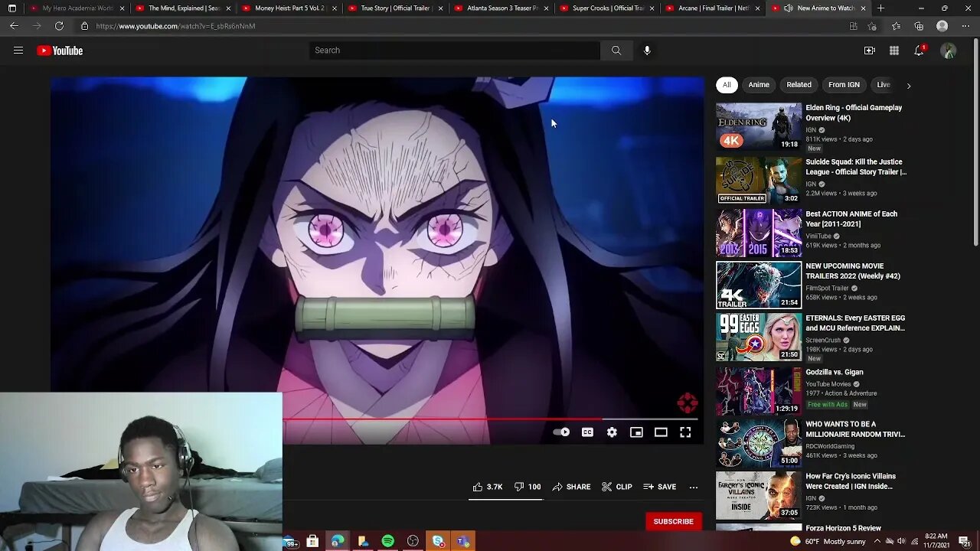Open Skype from the taskbar

pos(438,541)
